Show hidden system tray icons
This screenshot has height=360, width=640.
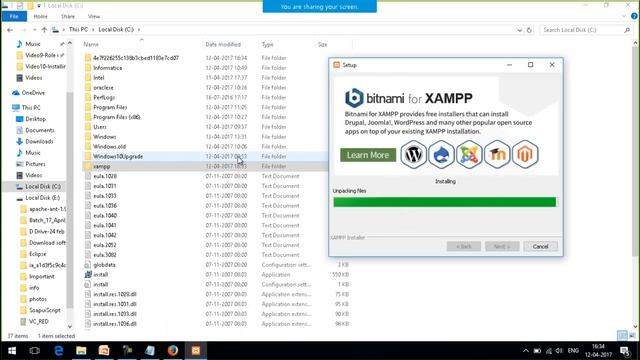525,351
